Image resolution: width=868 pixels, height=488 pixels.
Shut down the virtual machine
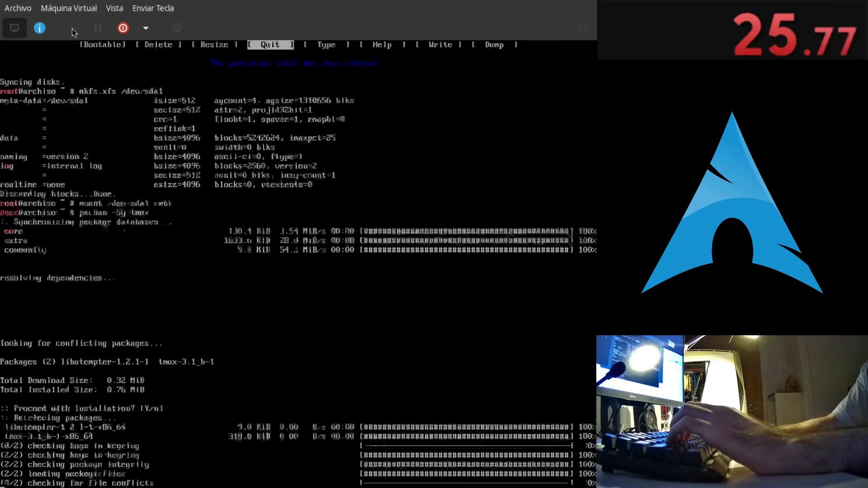pos(123,28)
